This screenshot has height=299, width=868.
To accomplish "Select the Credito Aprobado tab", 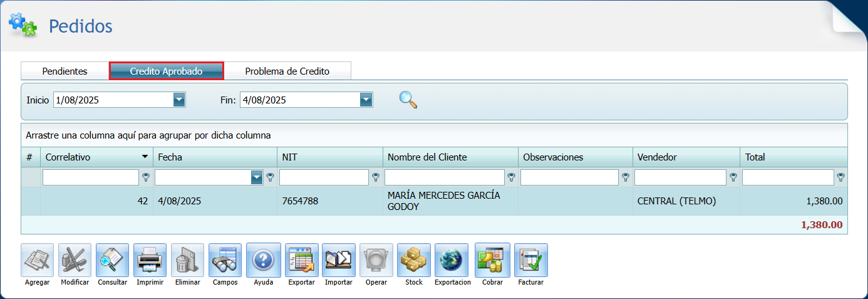I will click(167, 71).
